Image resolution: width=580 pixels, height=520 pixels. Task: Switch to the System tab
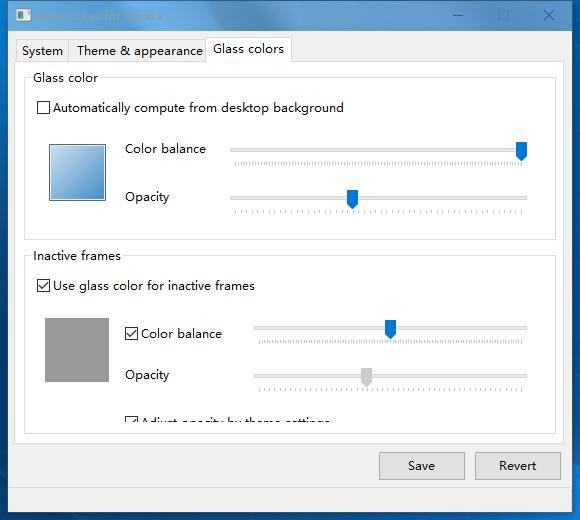click(42, 51)
